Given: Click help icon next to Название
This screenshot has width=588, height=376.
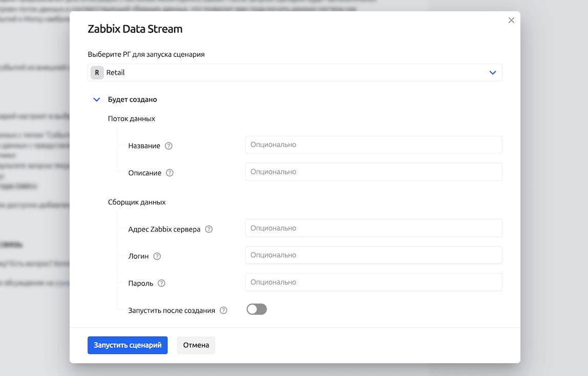Looking at the screenshot, I should pos(169,146).
